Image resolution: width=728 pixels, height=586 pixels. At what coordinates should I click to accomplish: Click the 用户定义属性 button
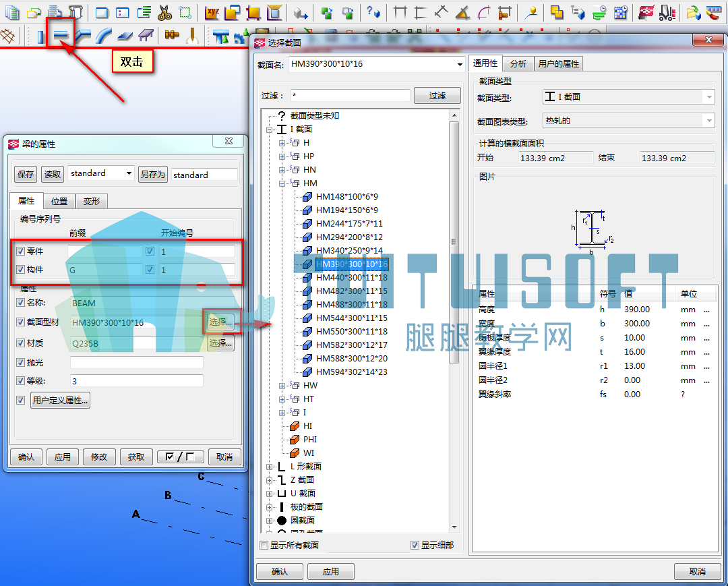coord(61,401)
